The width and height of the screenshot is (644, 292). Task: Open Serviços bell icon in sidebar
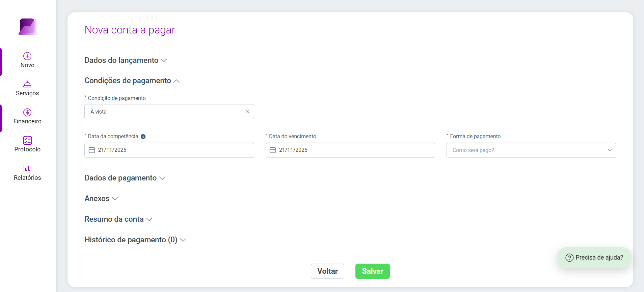point(27,84)
